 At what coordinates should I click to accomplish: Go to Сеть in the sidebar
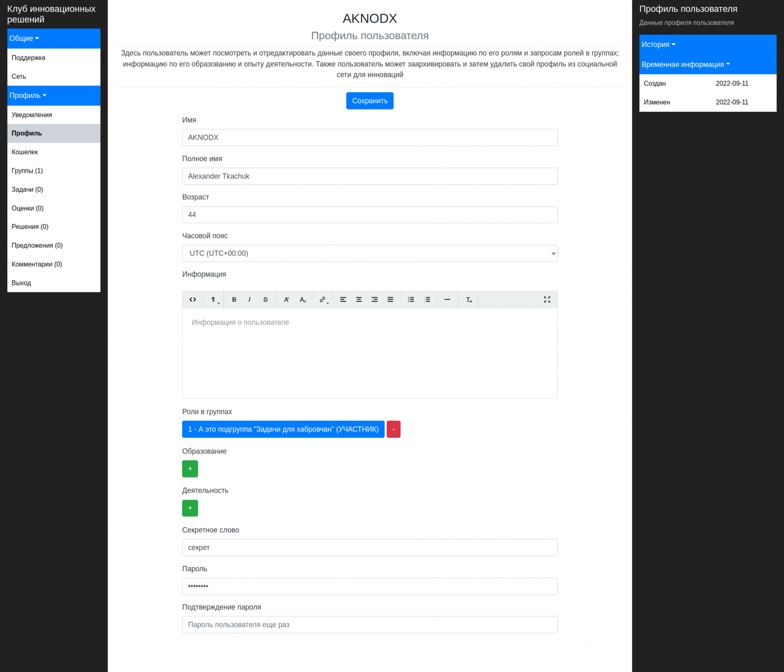coord(54,76)
